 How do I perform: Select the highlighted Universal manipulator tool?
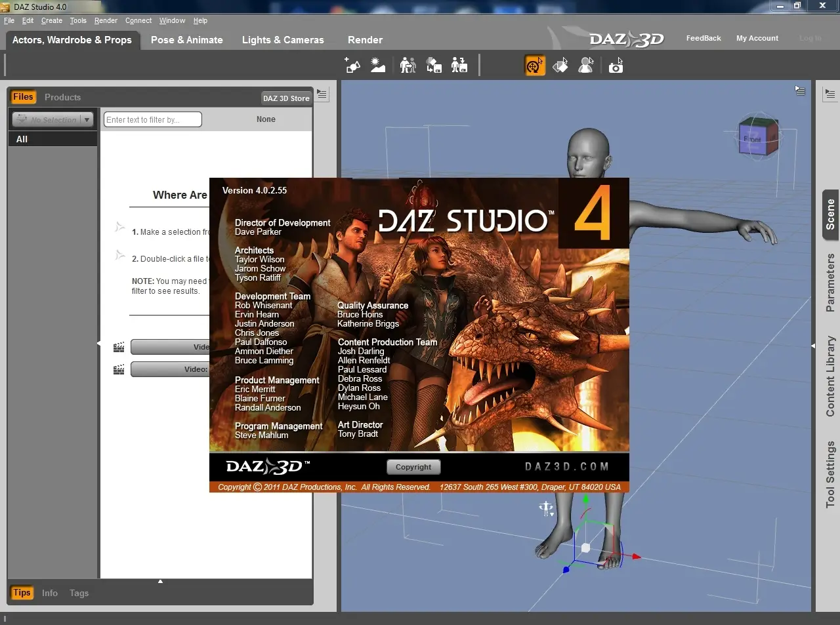pyautogui.click(x=535, y=65)
